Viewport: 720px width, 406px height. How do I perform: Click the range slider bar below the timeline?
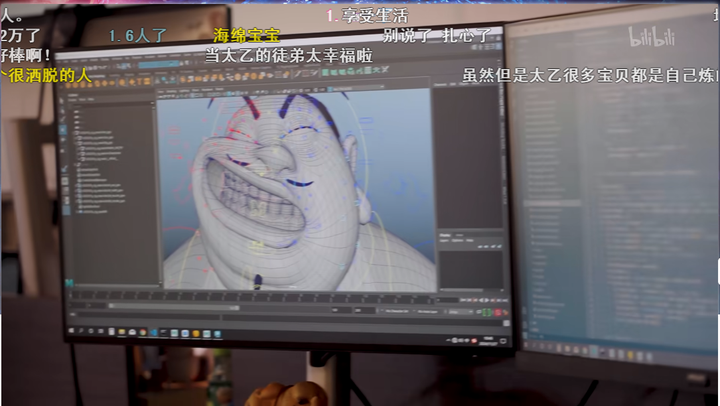[x=174, y=307]
